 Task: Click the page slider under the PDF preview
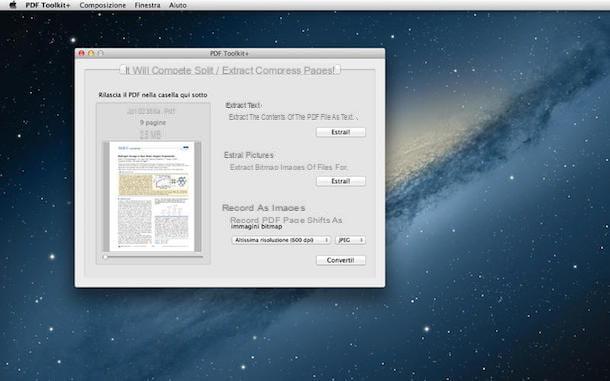154,257
